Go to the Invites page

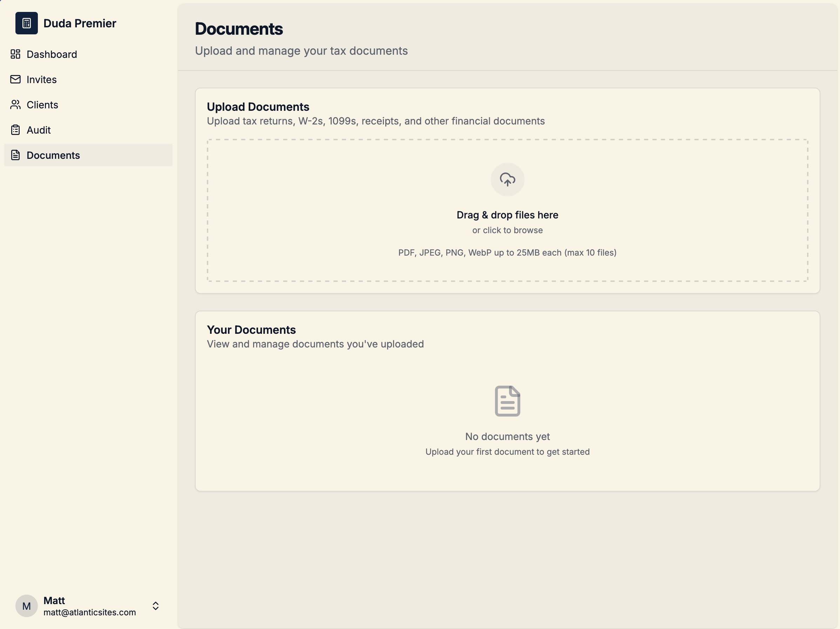(41, 80)
